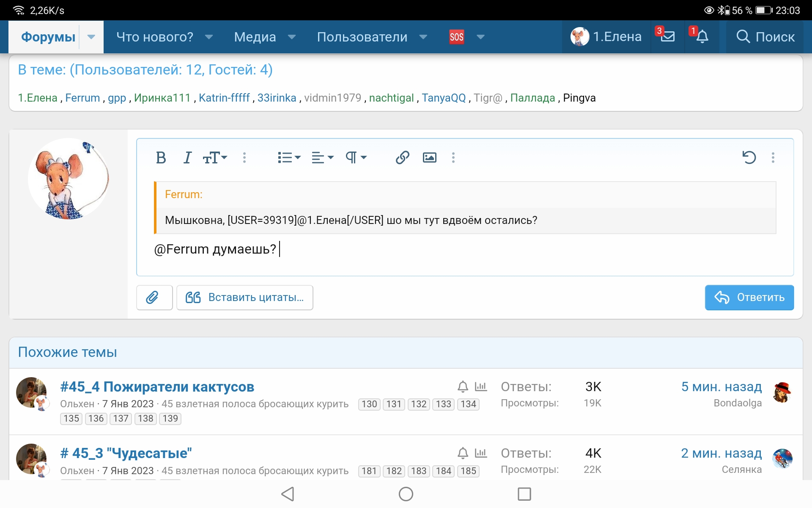This screenshot has width=812, height=508.
Task: Open inbox via the envelope icon
Action: coord(667,37)
